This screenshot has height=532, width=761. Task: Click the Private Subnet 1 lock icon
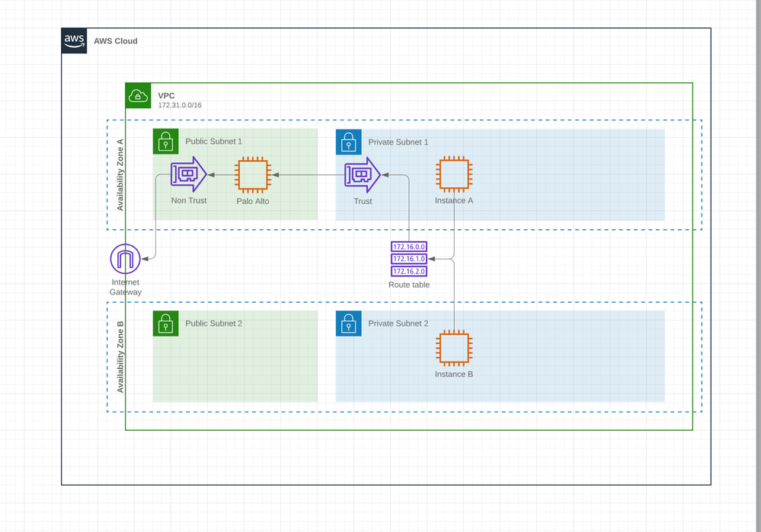point(348,142)
